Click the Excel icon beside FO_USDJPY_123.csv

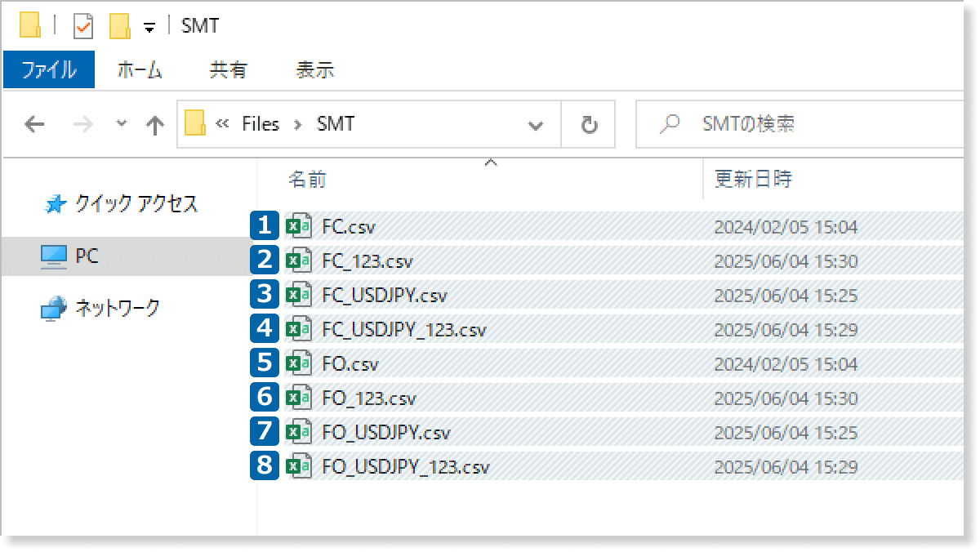298,466
